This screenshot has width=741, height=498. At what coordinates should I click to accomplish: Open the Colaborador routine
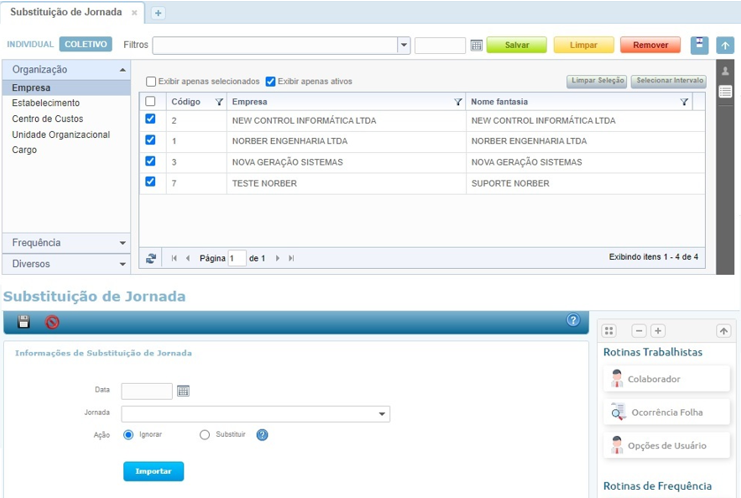tap(654, 379)
